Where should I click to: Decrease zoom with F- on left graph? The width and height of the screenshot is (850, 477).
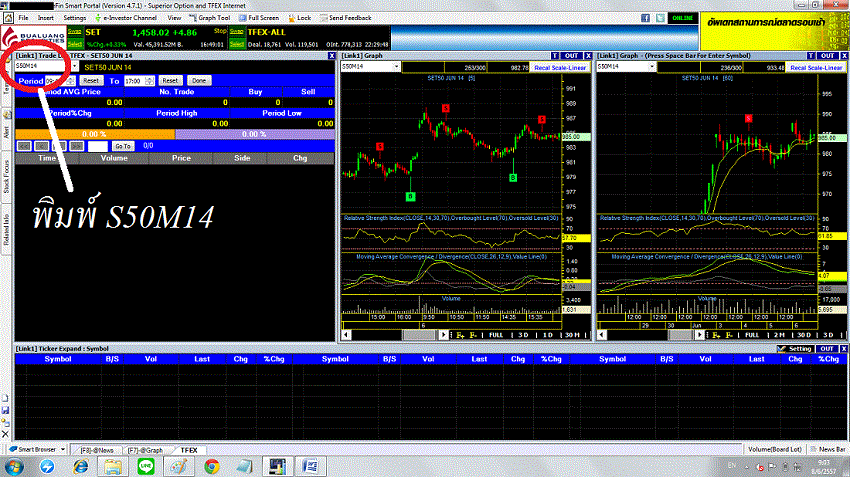(473, 335)
